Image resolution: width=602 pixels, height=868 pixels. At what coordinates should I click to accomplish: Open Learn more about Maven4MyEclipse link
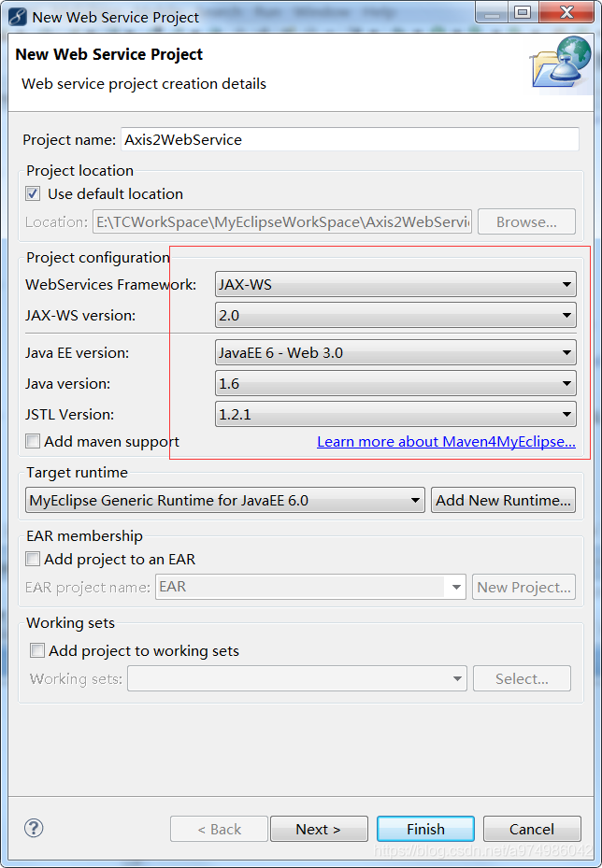coord(447,442)
